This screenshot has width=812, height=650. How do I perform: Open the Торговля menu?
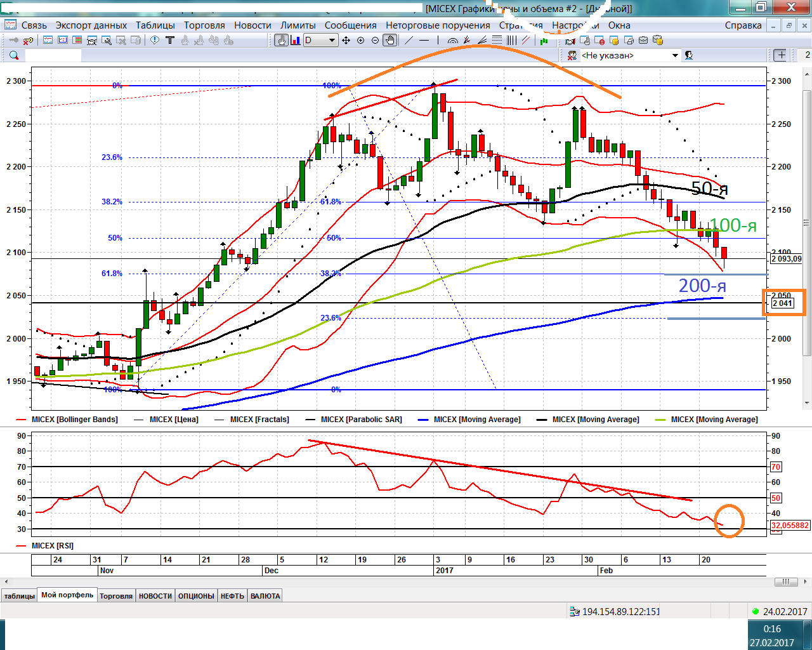[204, 25]
